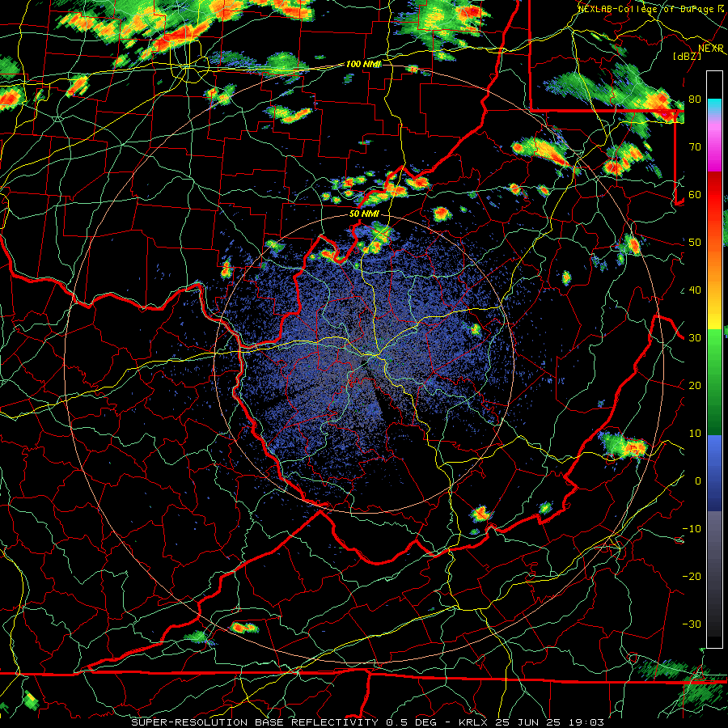
Task: Click the -30 value on the dBZ scale
Action: tap(692, 624)
